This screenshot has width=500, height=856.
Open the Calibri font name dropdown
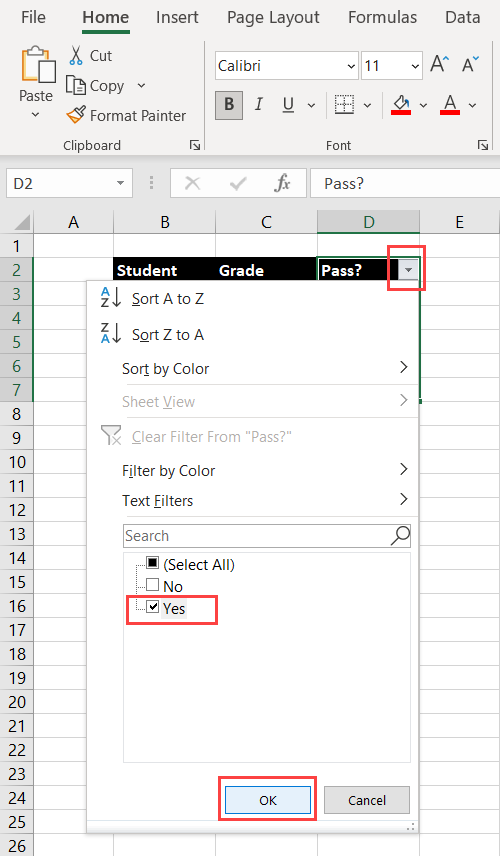tap(351, 67)
